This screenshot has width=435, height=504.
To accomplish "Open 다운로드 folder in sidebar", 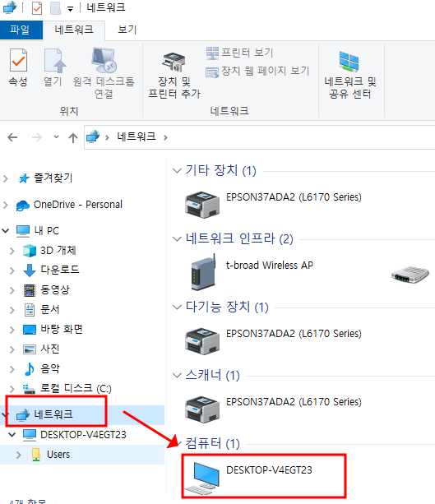I will point(60,270).
